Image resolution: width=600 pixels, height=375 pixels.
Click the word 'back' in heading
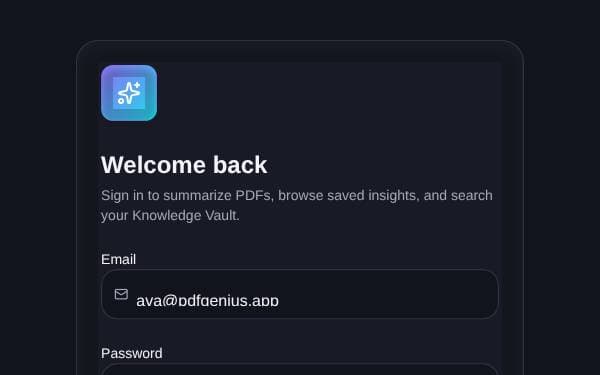point(240,165)
